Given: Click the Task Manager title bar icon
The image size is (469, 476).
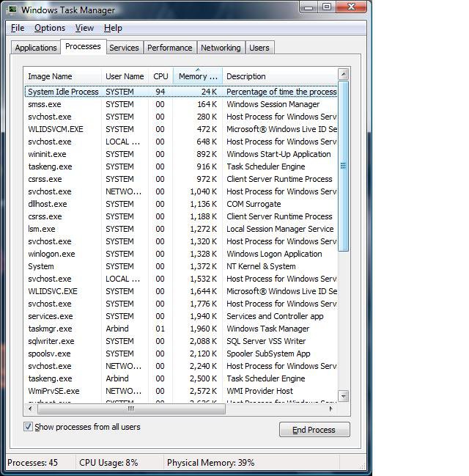Looking at the screenshot, I should click(12, 10).
